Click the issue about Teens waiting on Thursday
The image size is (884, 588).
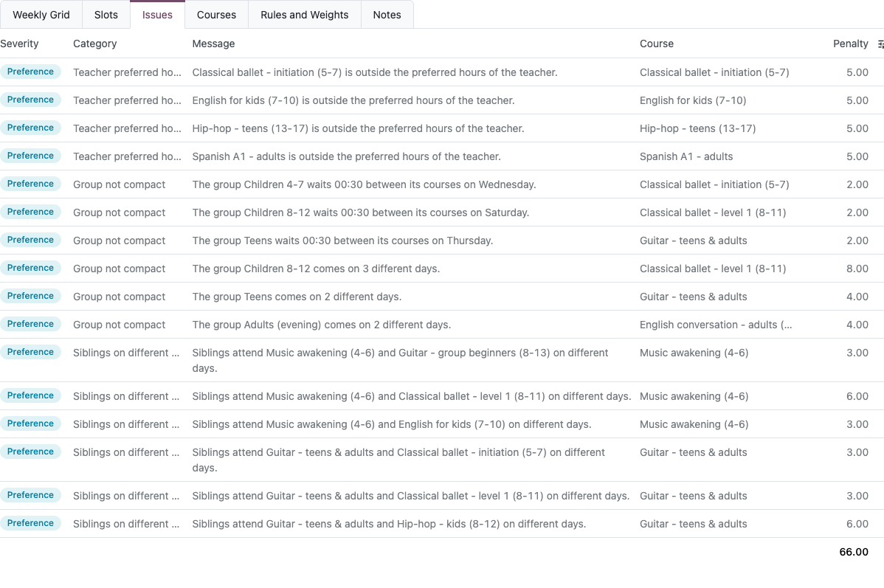[x=343, y=241]
